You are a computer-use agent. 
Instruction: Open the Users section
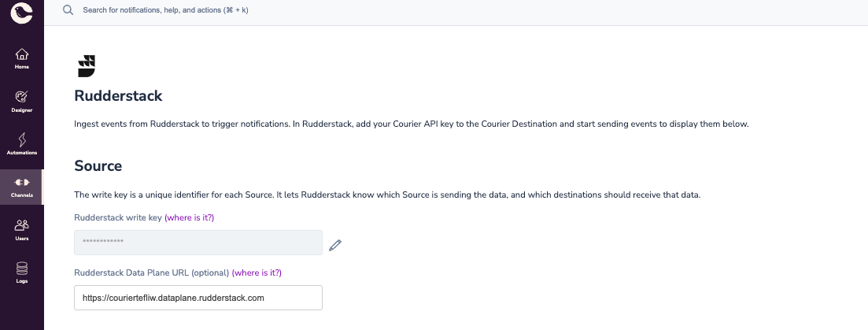21,230
